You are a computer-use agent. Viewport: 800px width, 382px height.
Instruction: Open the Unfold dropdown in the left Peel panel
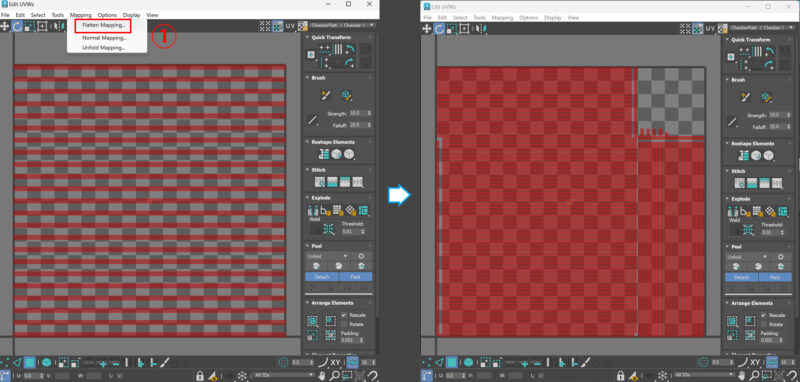(327, 256)
